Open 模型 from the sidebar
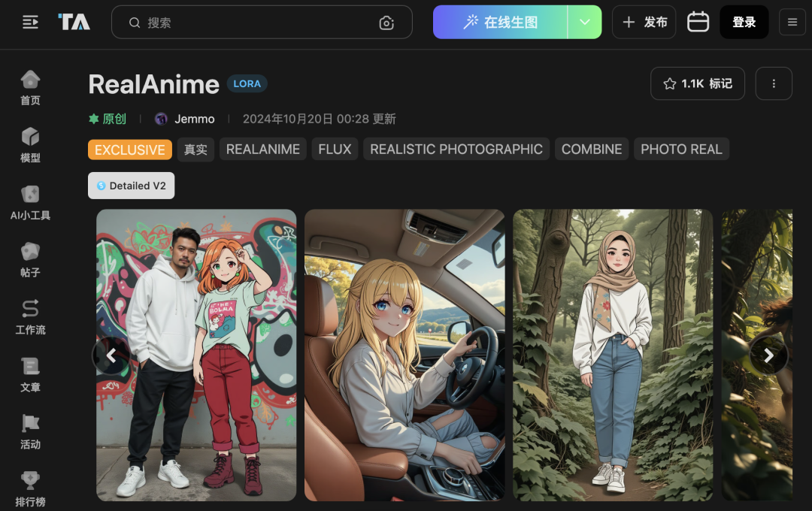The width and height of the screenshot is (812, 511). tap(30, 146)
